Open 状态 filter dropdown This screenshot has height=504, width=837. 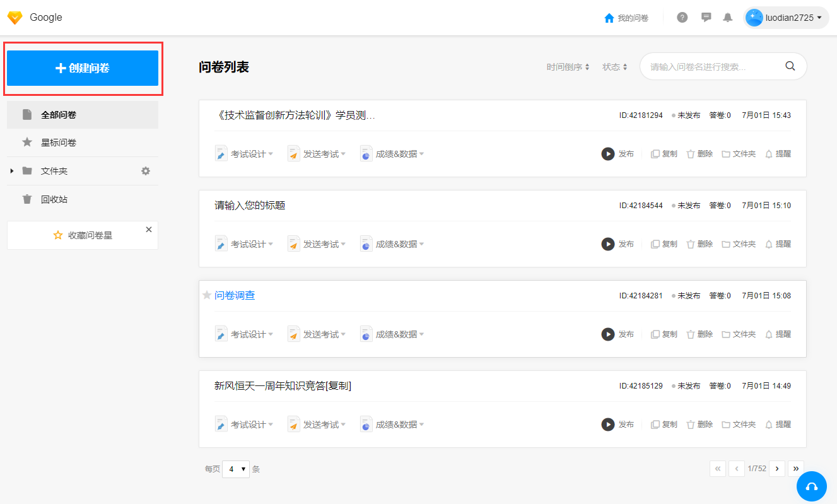click(x=614, y=67)
